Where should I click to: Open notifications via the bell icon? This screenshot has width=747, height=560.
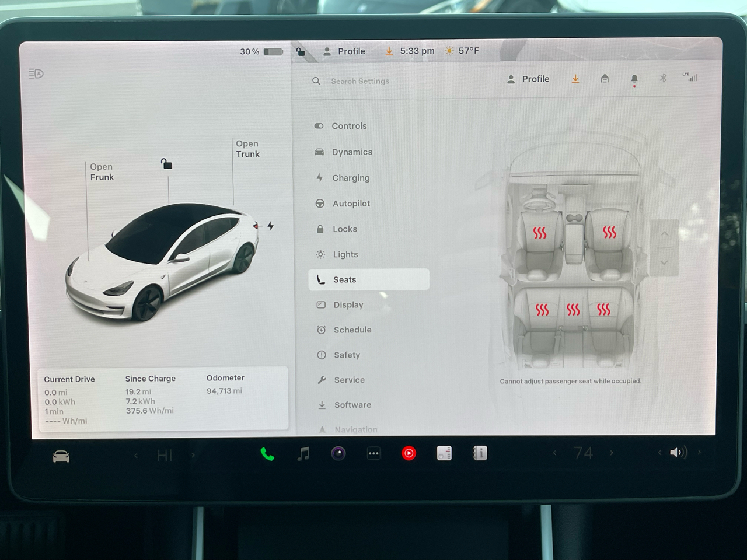pos(634,79)
